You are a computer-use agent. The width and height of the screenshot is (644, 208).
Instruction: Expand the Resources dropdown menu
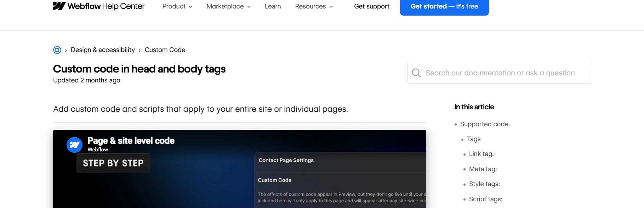click(314, 6)
